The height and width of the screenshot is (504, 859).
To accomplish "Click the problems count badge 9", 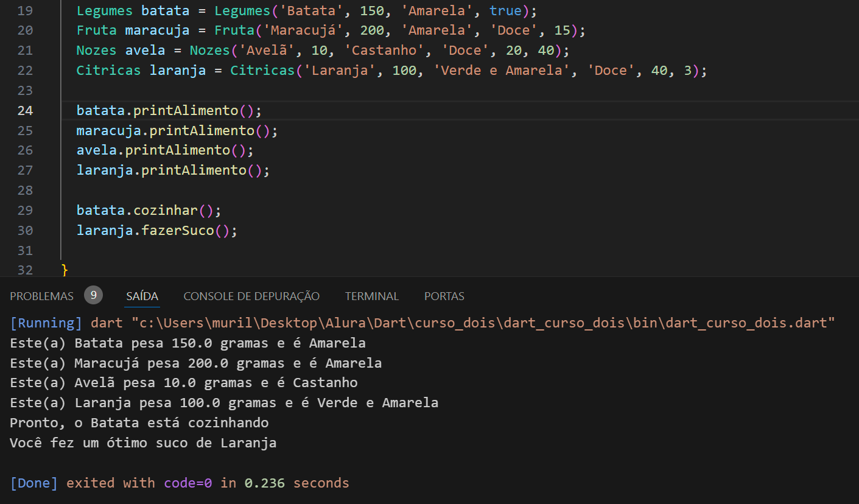I will [93, 295].
